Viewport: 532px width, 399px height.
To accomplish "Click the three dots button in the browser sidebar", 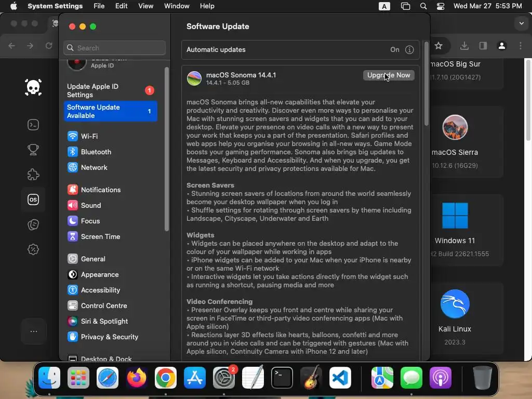I will click(x=34, y=331).
